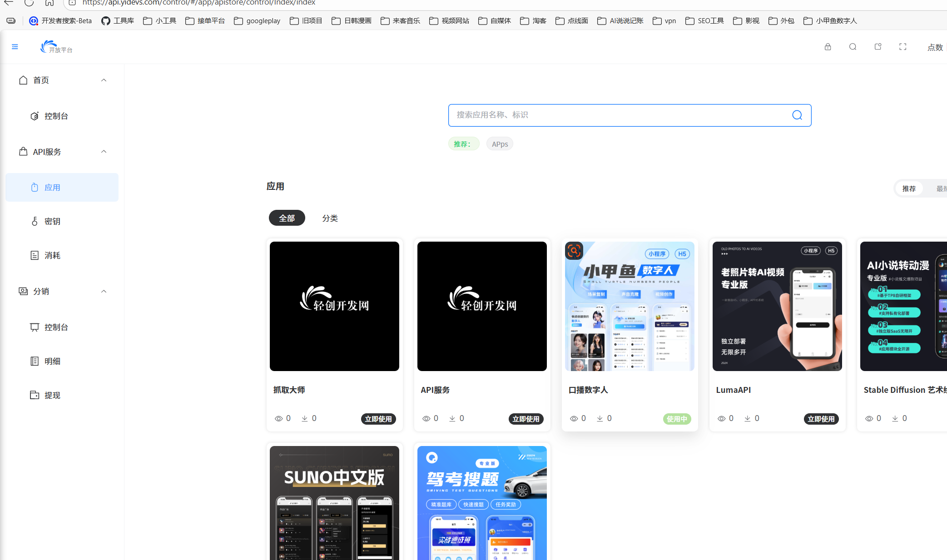947x560 pixels.
Task: Click the LumaAPI title text
Action: (x=733, y=390)
